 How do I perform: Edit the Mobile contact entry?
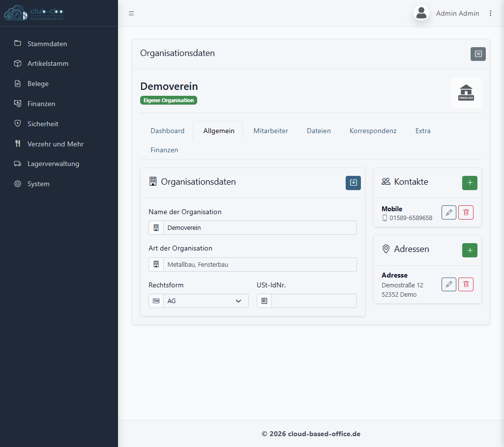point(449,212)
